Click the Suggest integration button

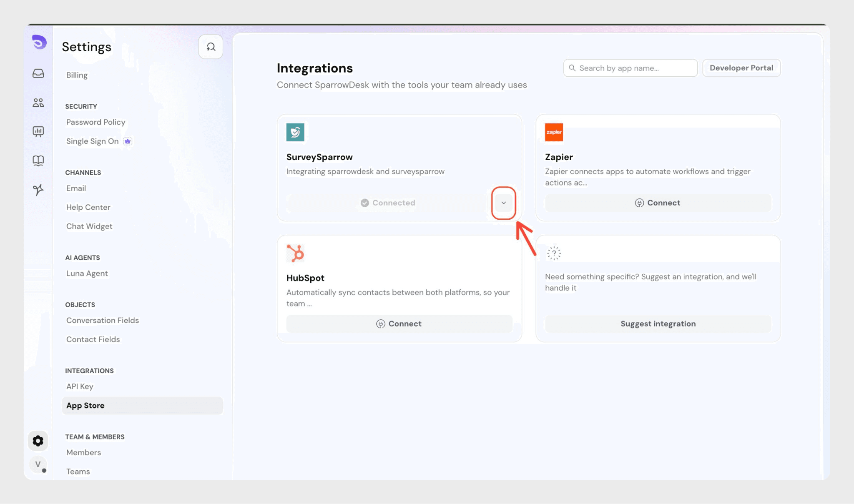coord(658,324)
